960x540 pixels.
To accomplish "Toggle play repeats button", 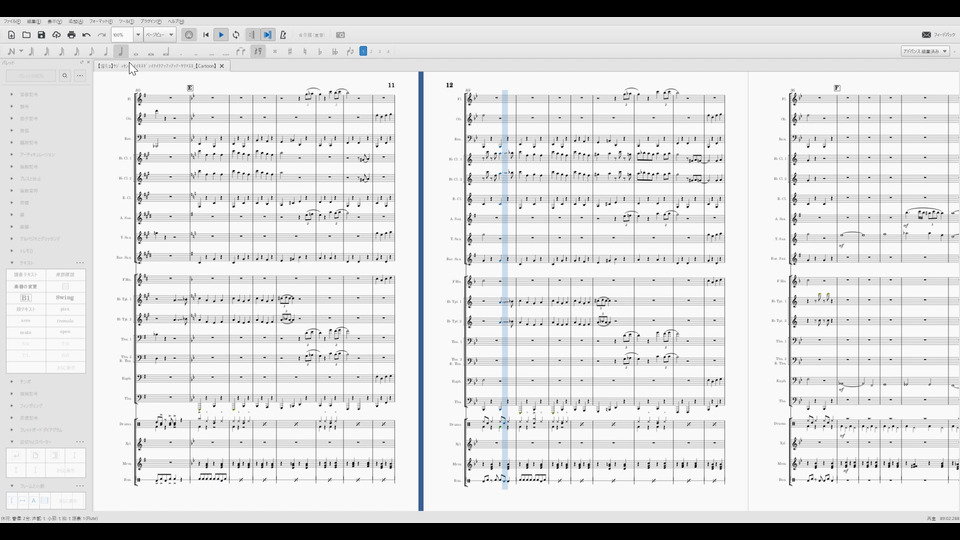I will point(252,35).
